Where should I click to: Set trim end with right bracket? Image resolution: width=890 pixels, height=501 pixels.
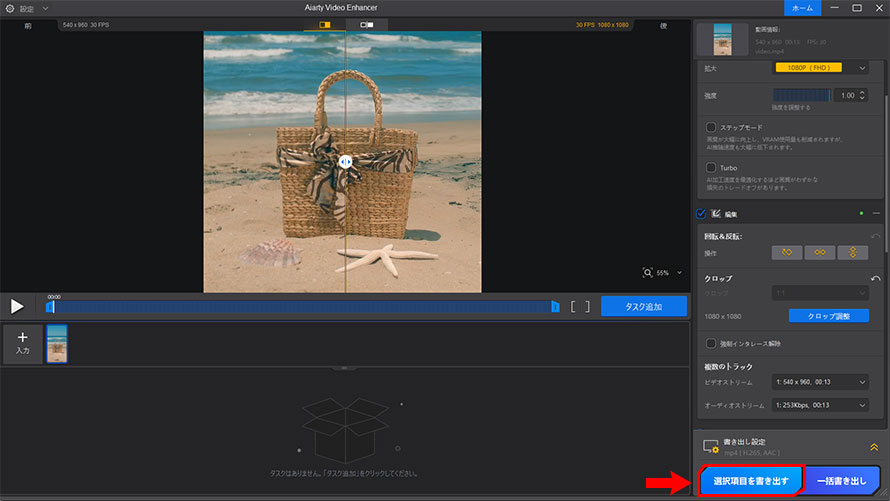click(587, 307)
